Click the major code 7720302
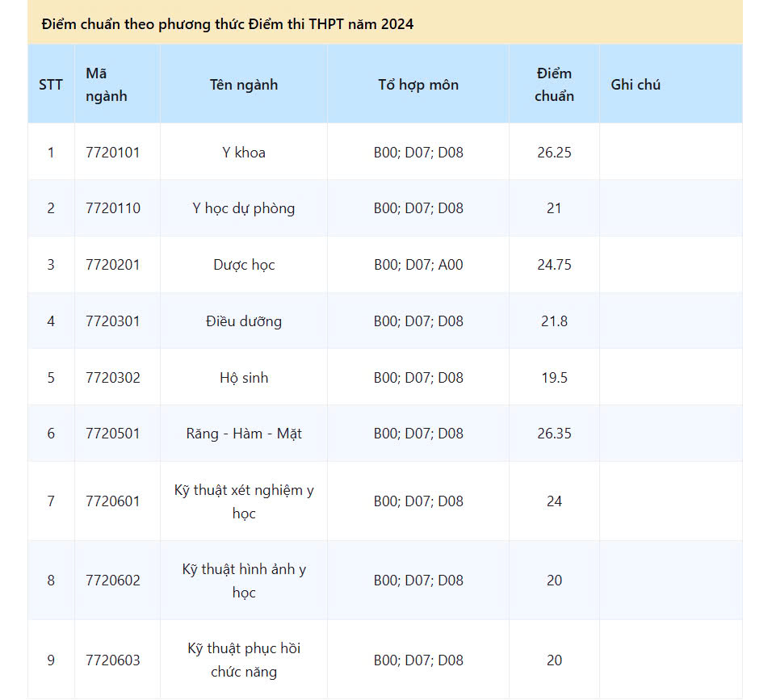Image resolution: width=772 pixels, height=700 pixels. click(x=113, y=378)
